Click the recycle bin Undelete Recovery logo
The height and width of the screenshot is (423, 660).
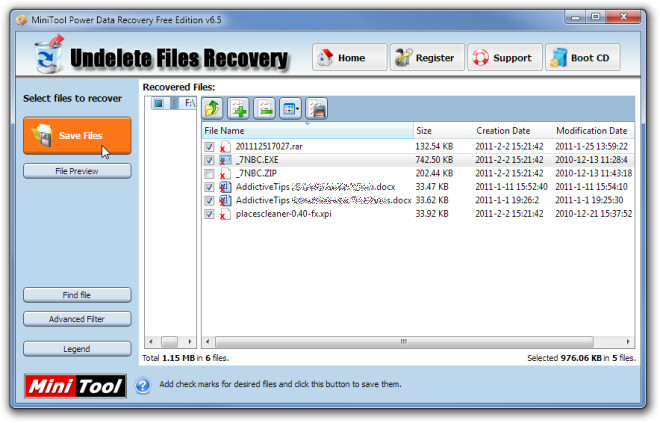tap(49, 55)
